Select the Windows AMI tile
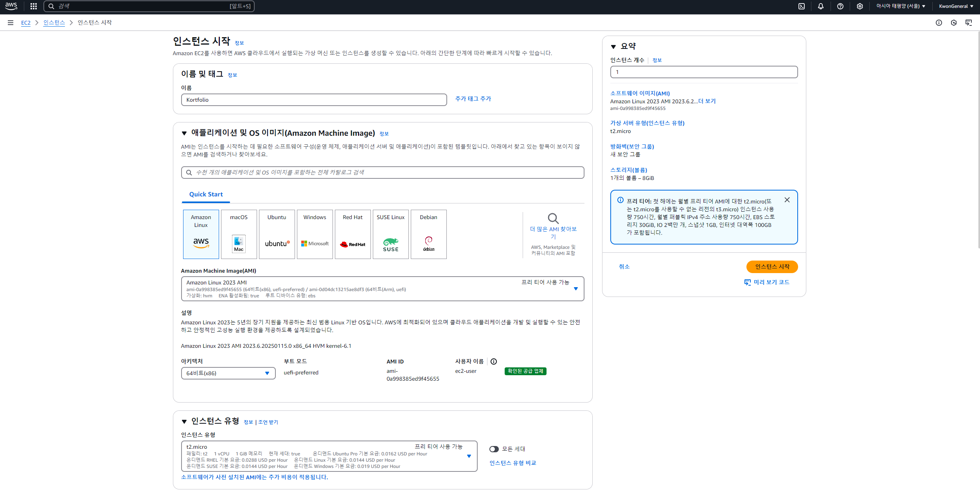This screenshot has width=980, height=491. (x=315, y=234)
